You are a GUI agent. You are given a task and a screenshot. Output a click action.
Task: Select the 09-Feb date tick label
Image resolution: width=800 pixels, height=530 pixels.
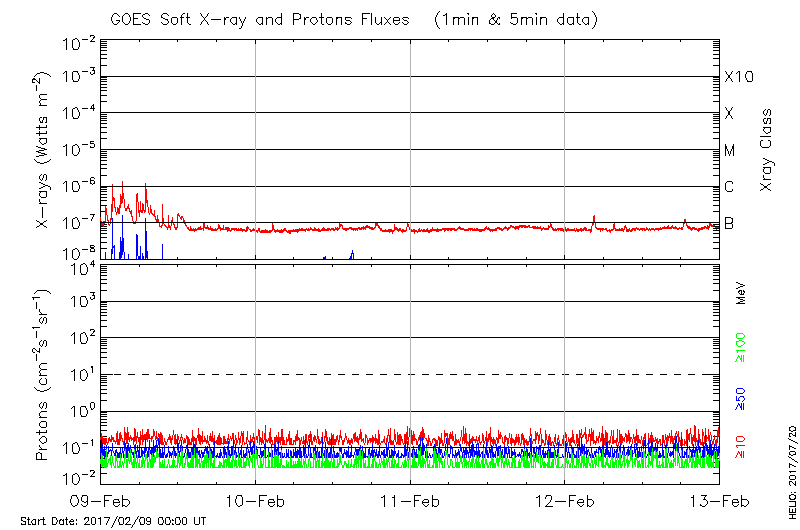(x=101, y=501)
